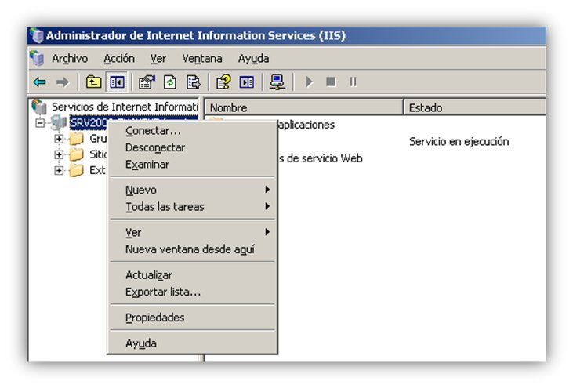This screenshot has width=573, height=392.
Task: Start the service with the play icon
Action: [x=309, y=82]
